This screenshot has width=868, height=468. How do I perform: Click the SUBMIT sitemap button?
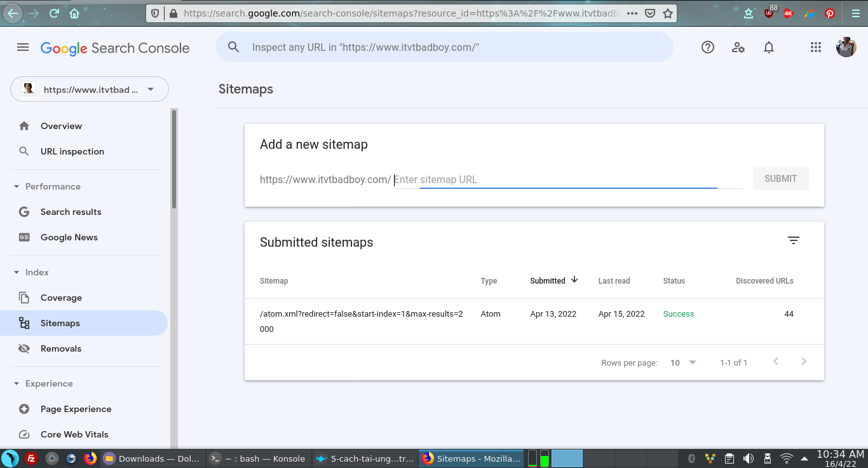(x=780, y=179)
